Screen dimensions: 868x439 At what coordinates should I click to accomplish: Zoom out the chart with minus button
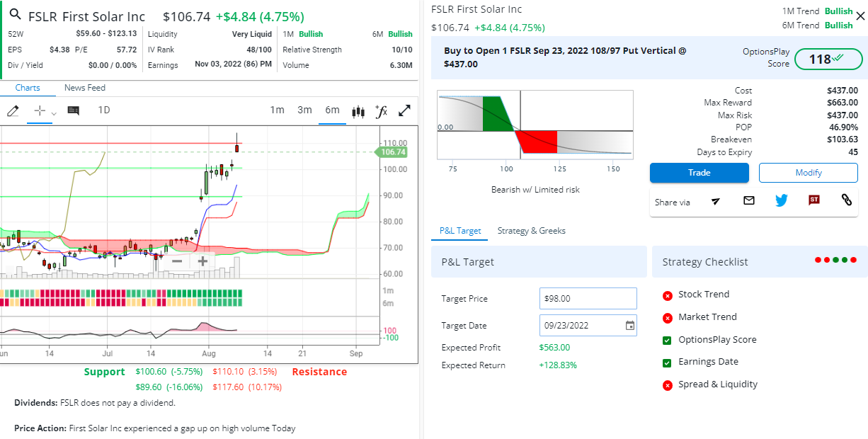(x=177, y=261)
